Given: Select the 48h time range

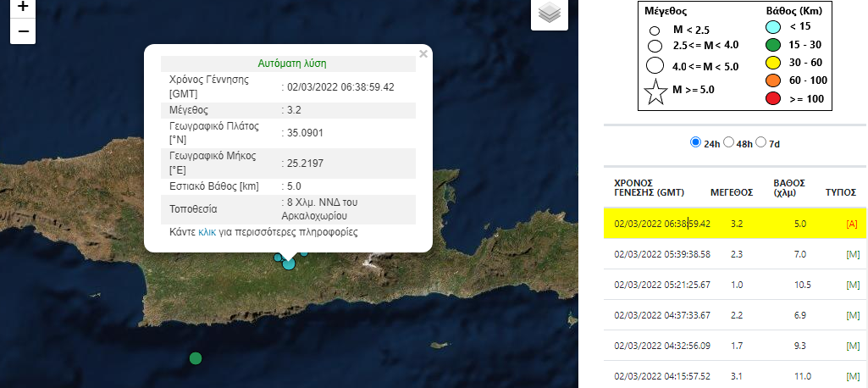Looking at the screenshot, I should 727,142.
